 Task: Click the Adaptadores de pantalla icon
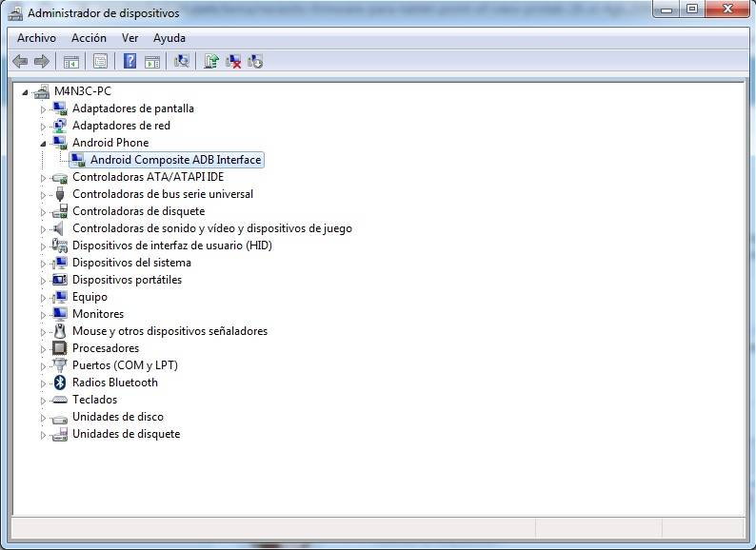click(60, 108)
